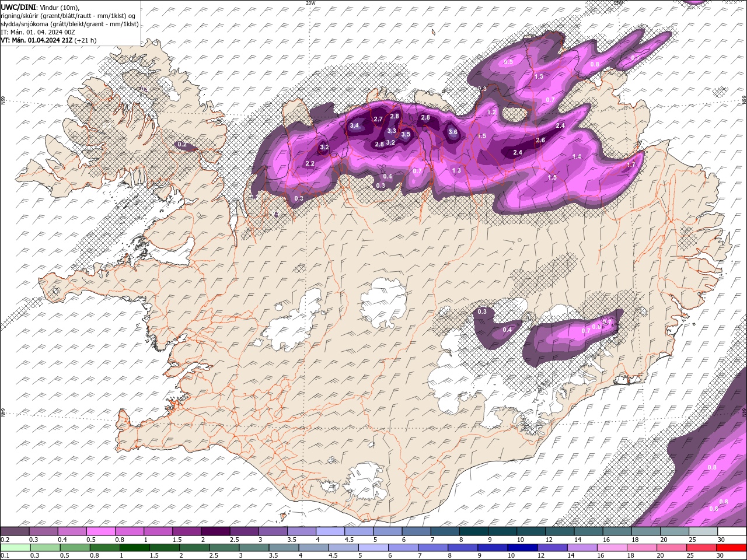Click the title text 'UWC/DINI: Vindur (10m)'
The height and width of the screenshot is (560, 747).
pyautogui.click(x=40, y=7)
